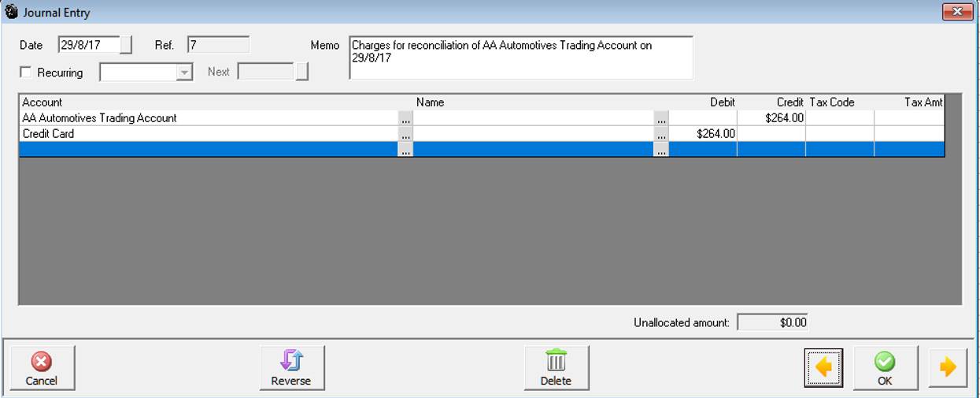980x398 pixels.
Task: Expand the recurring frequency dropdown
Action: [184, 73]
